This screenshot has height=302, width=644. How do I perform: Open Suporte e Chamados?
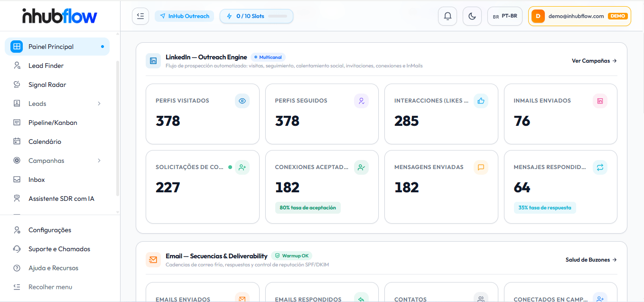click(57, 249)
